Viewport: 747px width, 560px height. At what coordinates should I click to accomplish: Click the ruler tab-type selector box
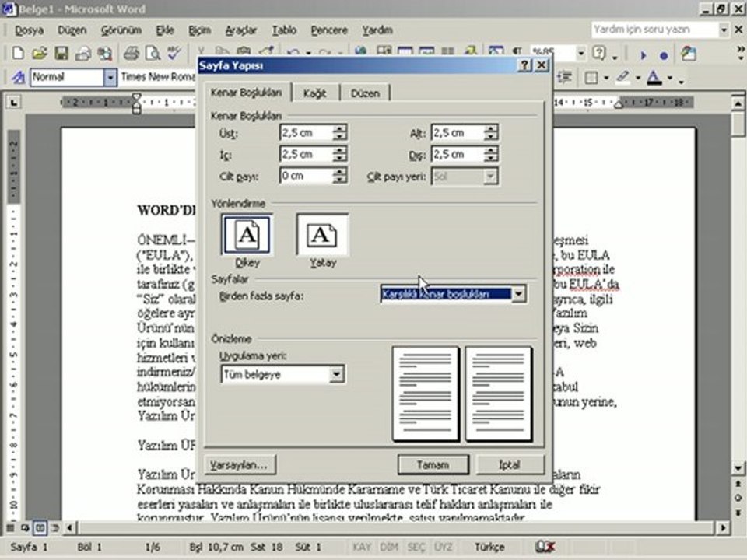14,102
